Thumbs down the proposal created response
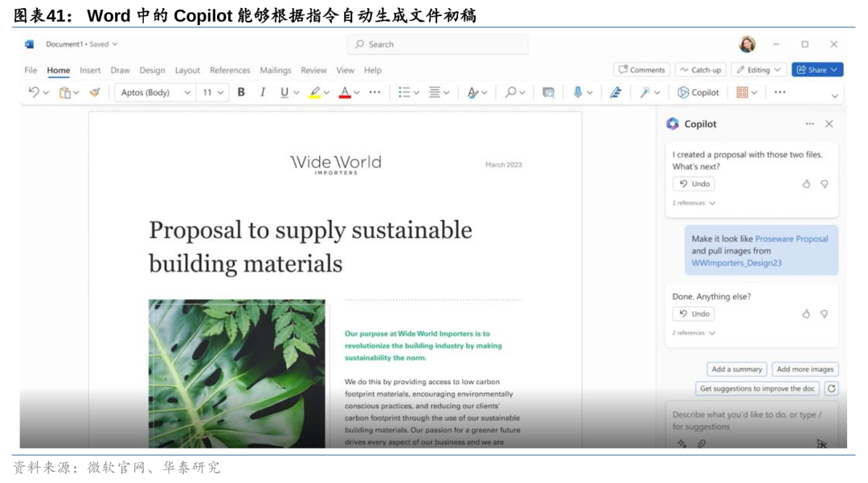868x483 pixels. point(825,184)
